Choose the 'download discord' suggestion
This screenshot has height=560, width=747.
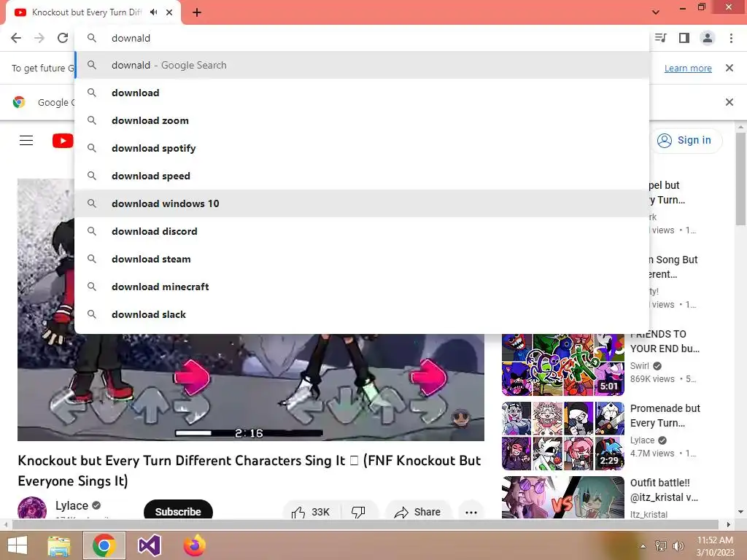[363, 231]
